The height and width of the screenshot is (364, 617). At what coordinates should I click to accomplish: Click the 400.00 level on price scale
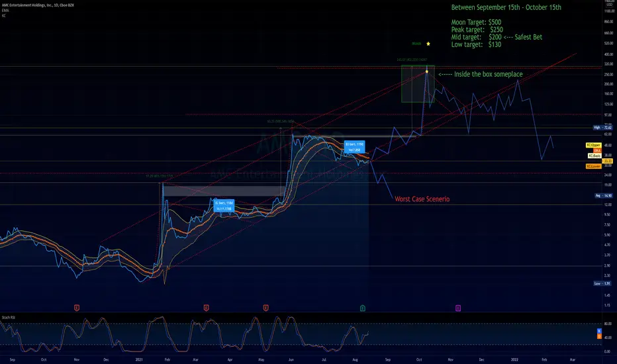608,54
